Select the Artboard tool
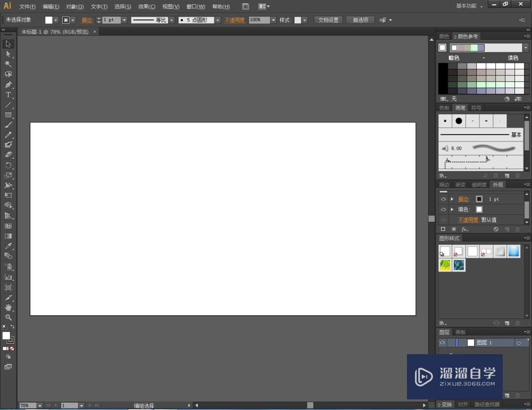Image resolution: width=532 pixels, height=410 pixels. (x=8, y=288)
